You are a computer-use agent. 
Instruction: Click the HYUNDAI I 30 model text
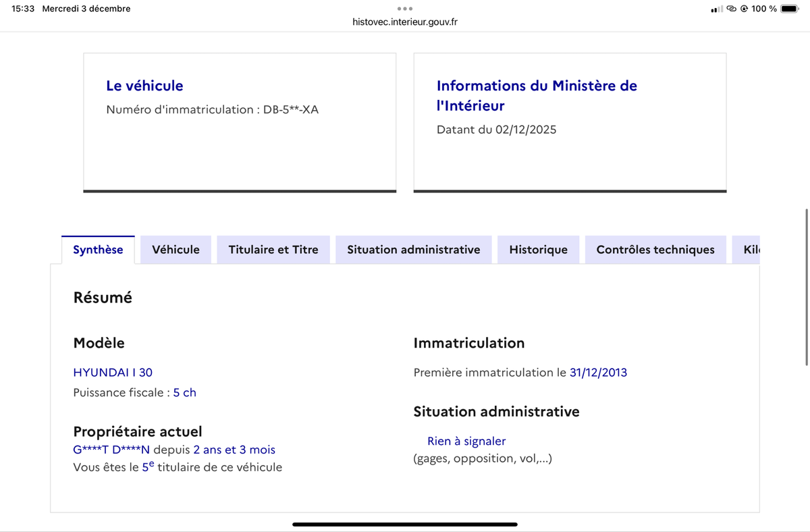click(x=113, y=372)
